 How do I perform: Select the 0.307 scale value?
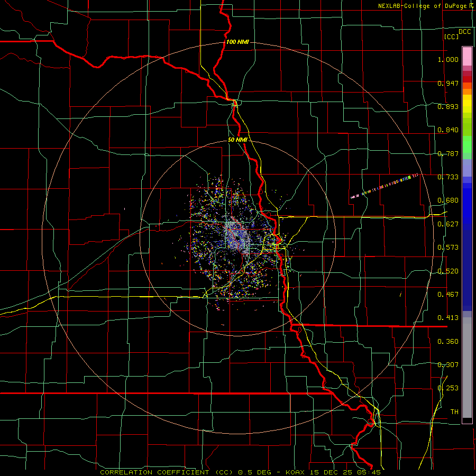coord(448,365)
